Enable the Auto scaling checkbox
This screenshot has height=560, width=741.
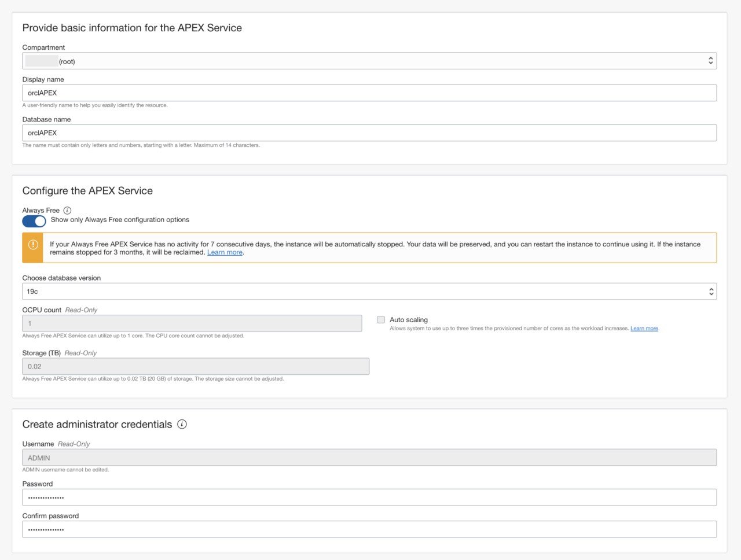click(x=381, y=319)
